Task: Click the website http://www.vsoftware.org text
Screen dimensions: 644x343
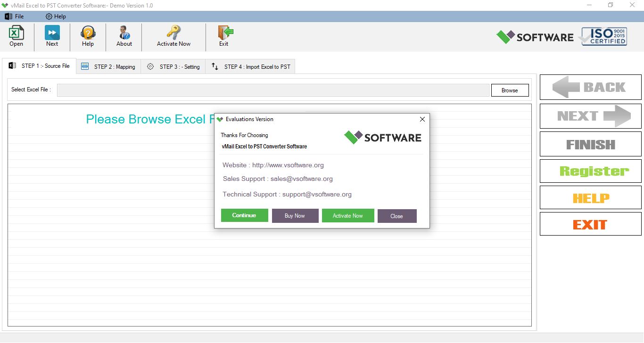Action: [x=288, y=165]
